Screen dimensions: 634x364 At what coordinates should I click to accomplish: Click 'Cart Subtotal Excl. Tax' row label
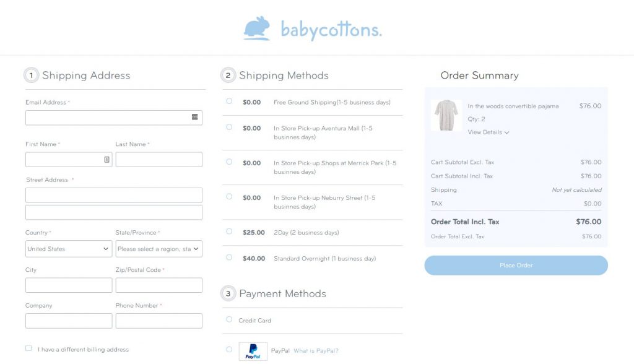(x=462, y=162)
